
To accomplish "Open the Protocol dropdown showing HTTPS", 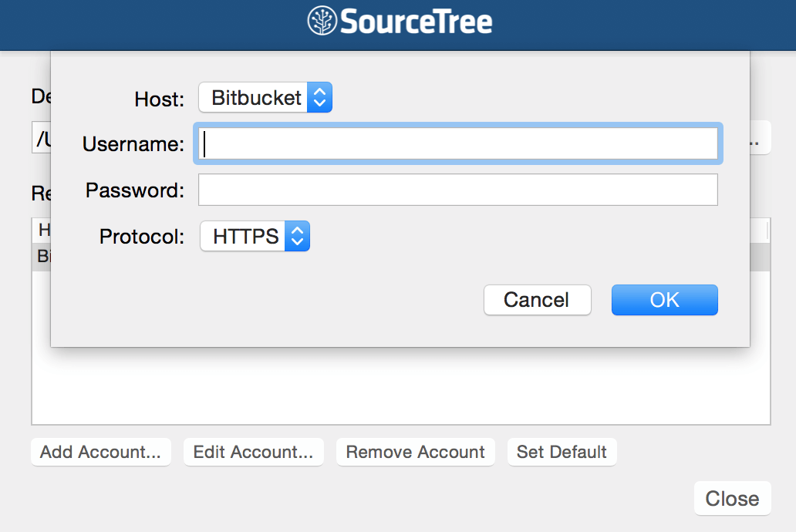I will [x=255, y=236].
